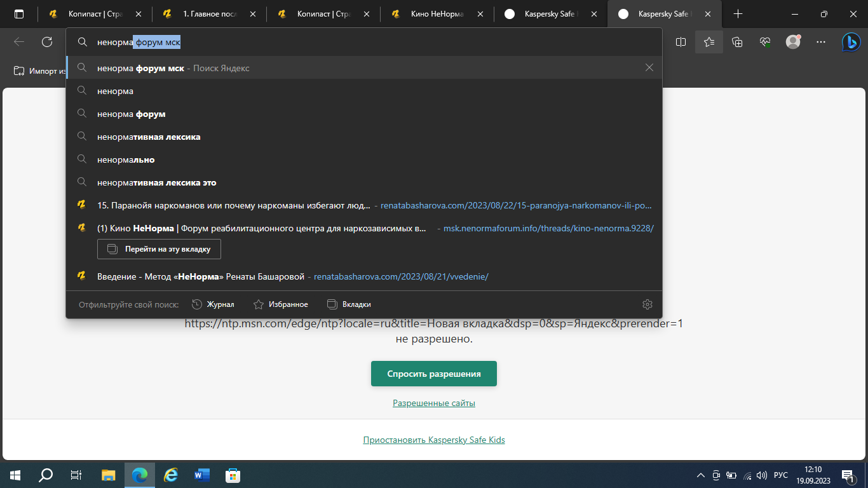This screenshot has height=488, width=868.
Task: Show hidden tray icons chevron
Action: tap(701, 475)
